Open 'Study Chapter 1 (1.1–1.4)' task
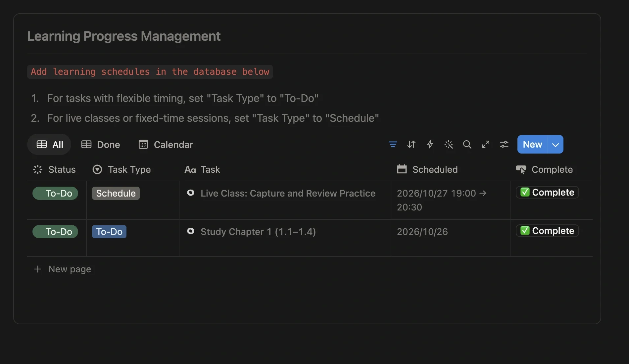629x364 pixels. [x=258, y=232]
